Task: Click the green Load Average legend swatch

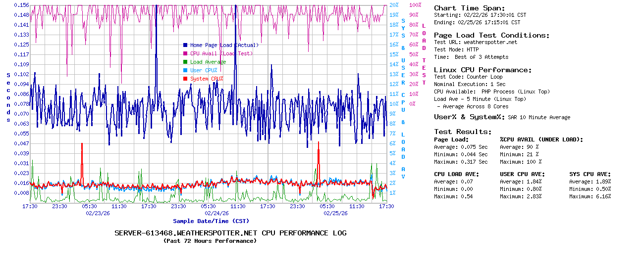Action: point(185,62)
